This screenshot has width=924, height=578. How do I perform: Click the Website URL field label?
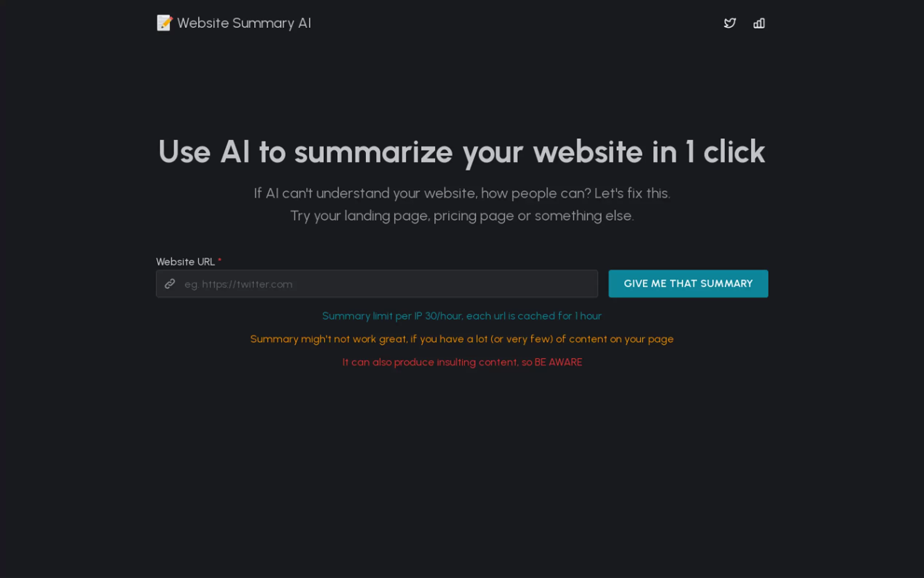coord(185,262)
